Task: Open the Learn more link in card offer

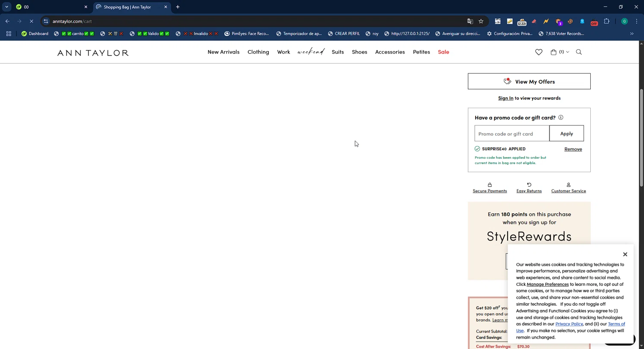Action: 500,320
